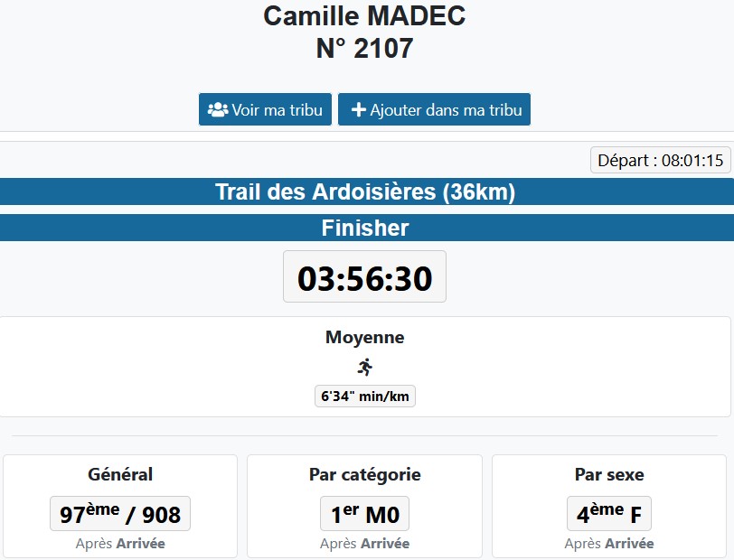
Task: Open the Par catégorie card
Action: coord(365,474)
